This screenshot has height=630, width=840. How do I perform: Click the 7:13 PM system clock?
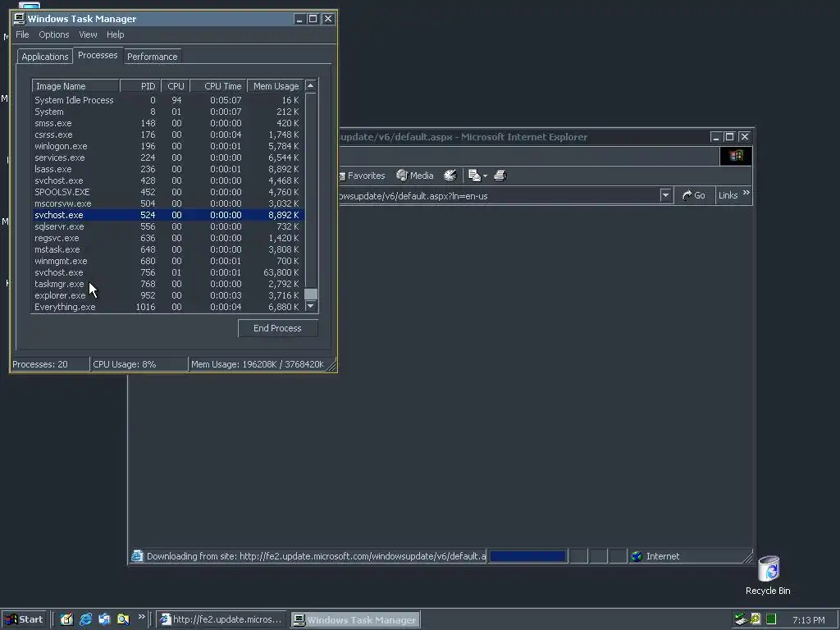(808, 620)
